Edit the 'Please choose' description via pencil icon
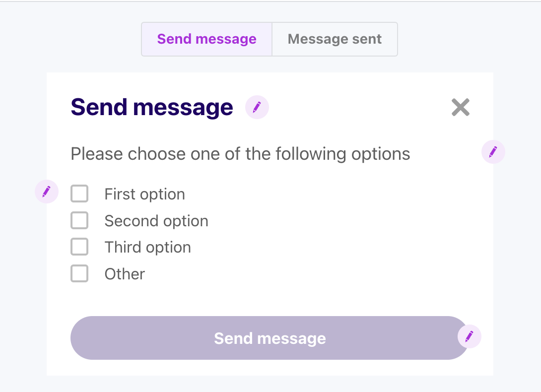The width and height of the screenshot is (541, 392). (493, 152)
